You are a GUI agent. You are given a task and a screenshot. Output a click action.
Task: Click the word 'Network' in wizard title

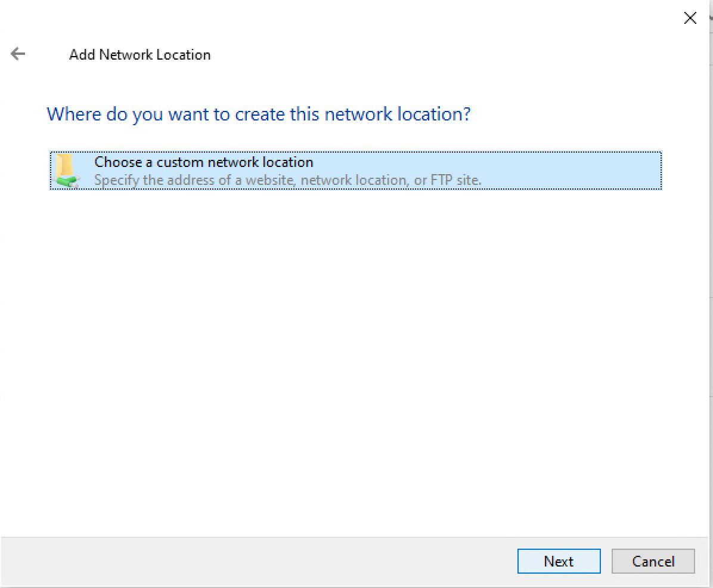[x=125, y=55]
